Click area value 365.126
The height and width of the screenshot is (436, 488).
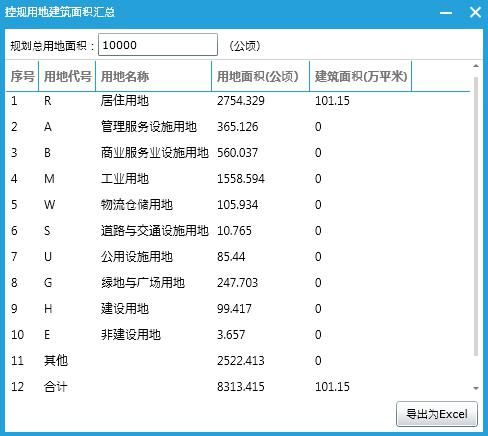(x=238, y=127)
